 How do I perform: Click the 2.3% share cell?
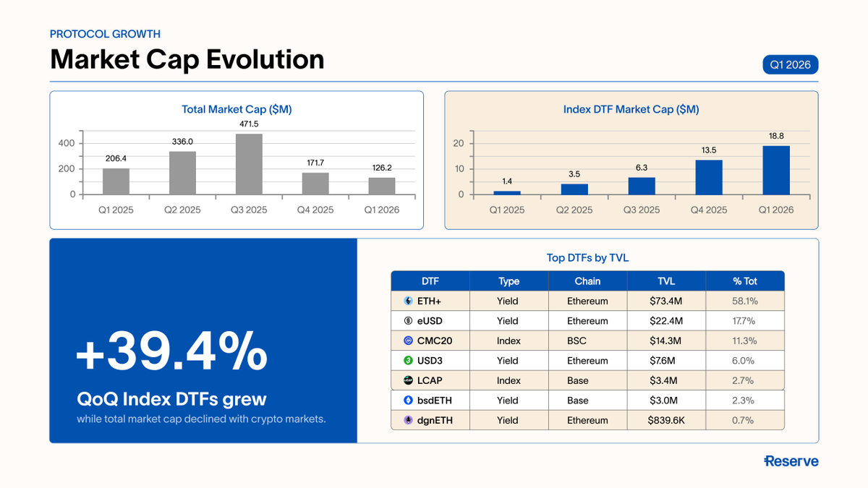(744, 401)
